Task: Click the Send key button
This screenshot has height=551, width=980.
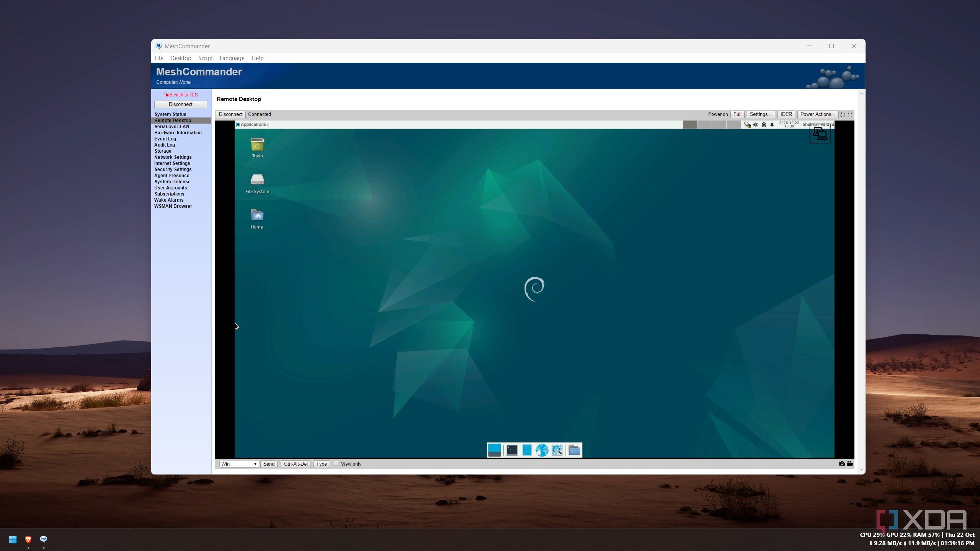Action: [269, 464]
